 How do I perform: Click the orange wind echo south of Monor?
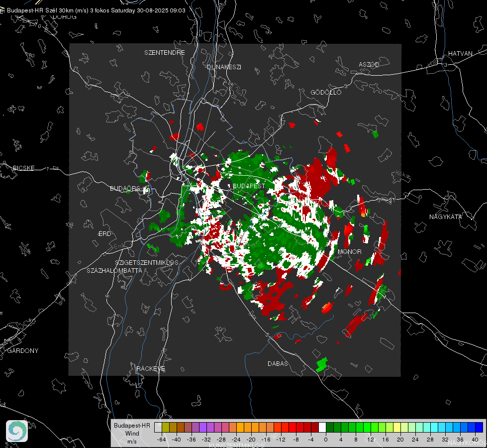click(327, 307)
